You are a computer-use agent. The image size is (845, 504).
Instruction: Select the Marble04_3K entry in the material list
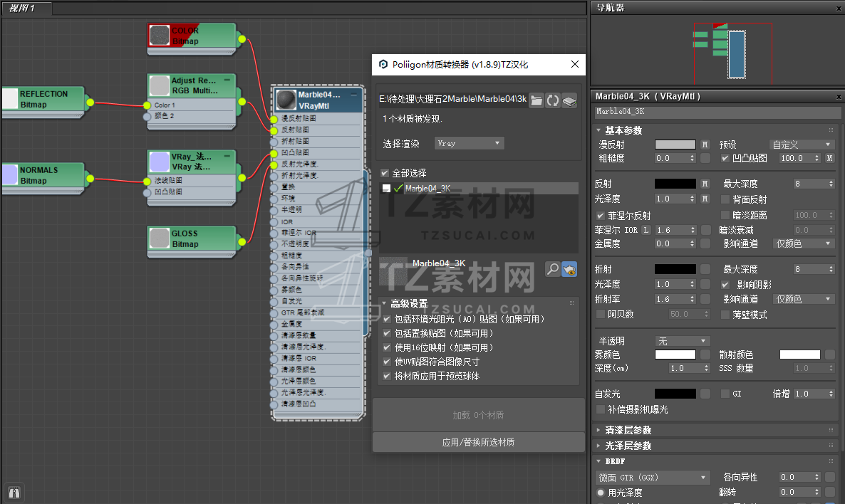(479, 189)
